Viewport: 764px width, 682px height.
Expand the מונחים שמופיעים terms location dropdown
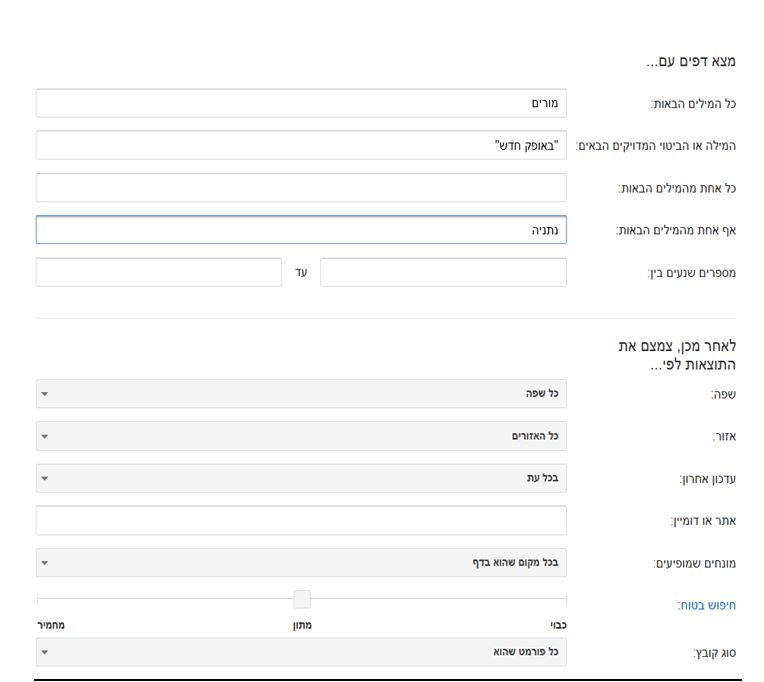[x=301, y=563]
